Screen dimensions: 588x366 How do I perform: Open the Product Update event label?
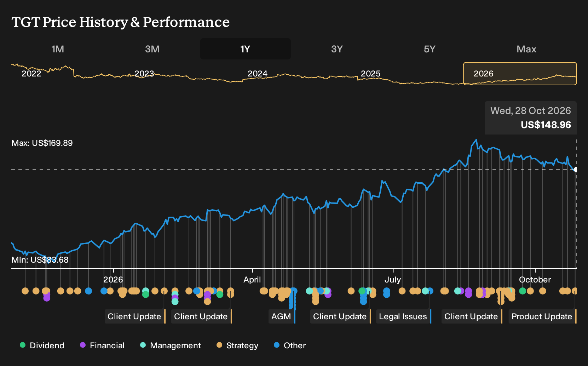pyautogui.click(x=542, y=316)
